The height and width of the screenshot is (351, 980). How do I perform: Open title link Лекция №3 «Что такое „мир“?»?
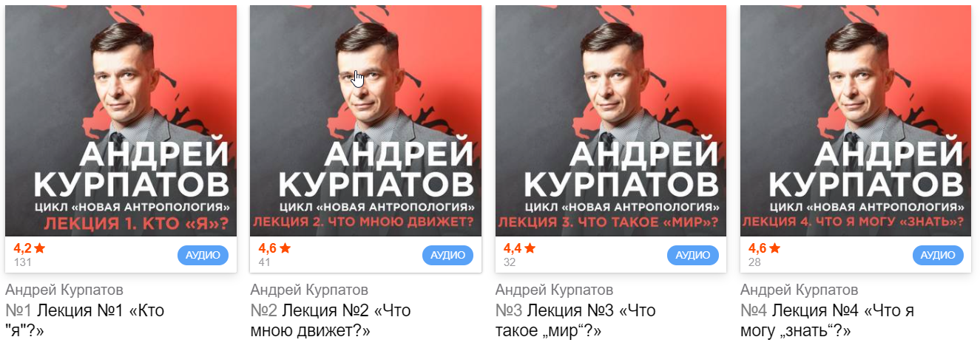click(576, 320)
